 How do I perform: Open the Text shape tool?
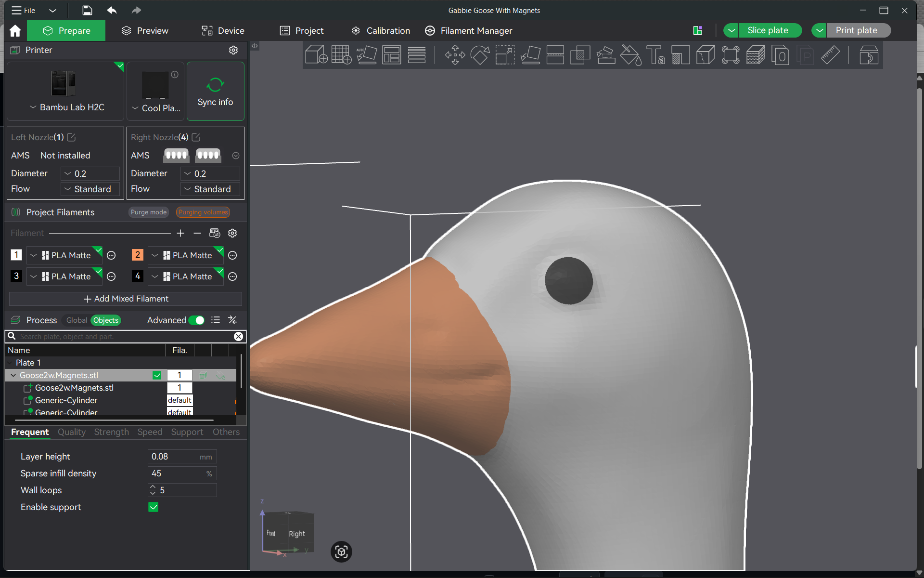(655, 55)
